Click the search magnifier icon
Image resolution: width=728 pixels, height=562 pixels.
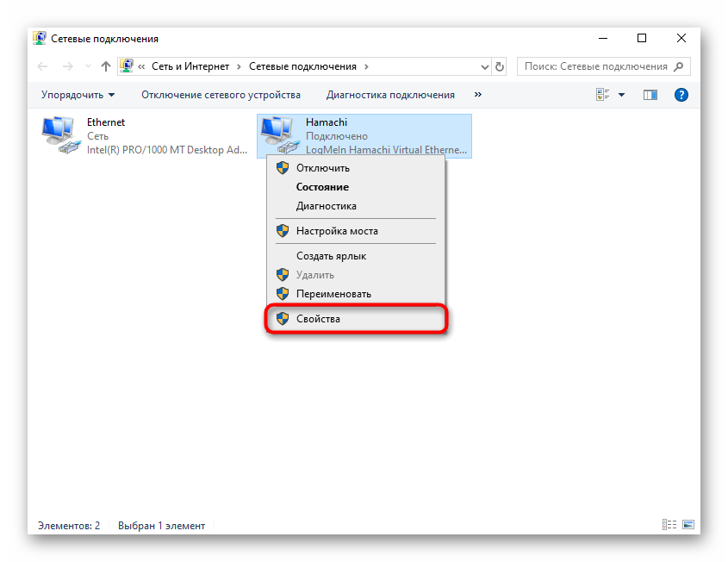coord(679,66)
